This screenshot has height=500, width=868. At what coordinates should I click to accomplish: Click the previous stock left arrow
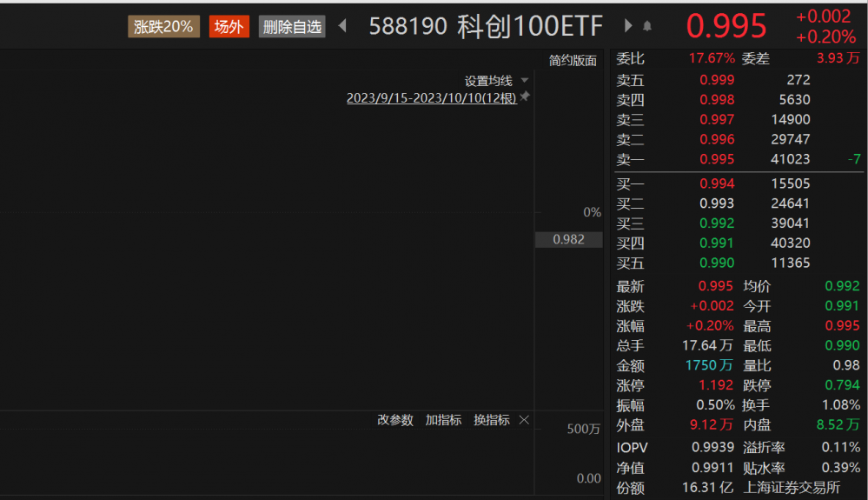pos(342,26)
